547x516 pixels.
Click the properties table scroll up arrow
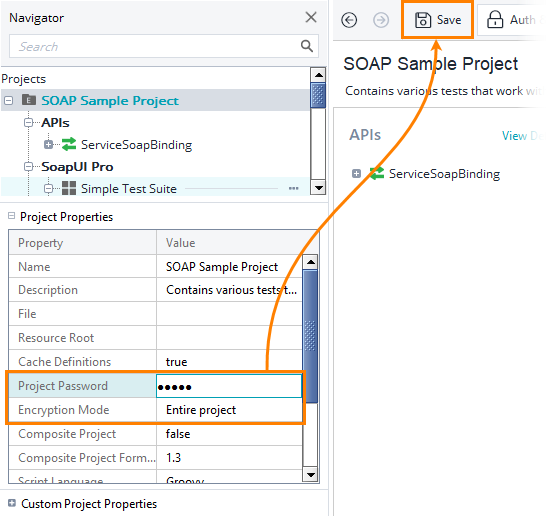click(310, 262)
